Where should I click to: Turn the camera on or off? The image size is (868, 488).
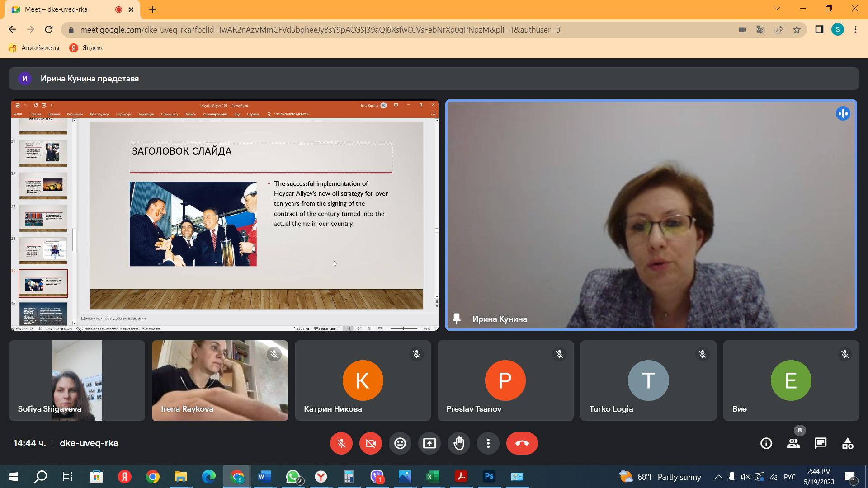pos(371,443)
